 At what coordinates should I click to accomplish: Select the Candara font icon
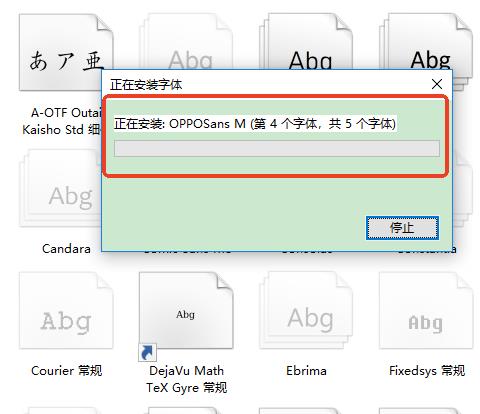(x=60, y=188)
